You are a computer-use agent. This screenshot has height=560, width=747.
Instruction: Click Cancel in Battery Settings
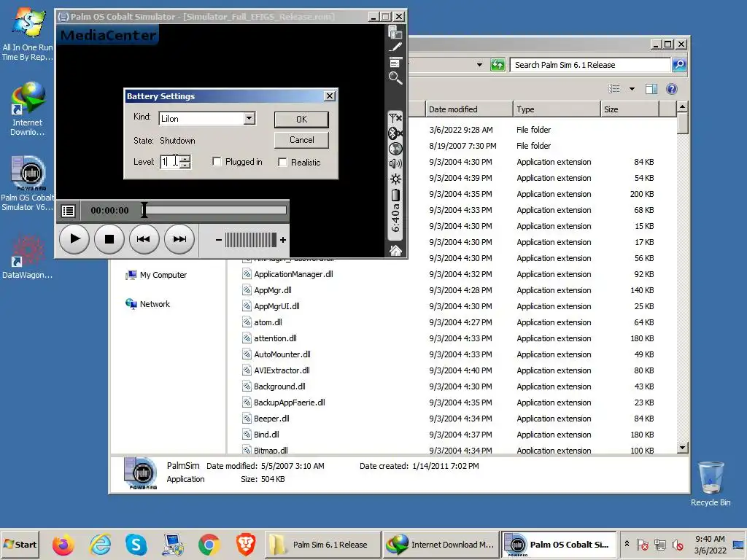[301, 140]
